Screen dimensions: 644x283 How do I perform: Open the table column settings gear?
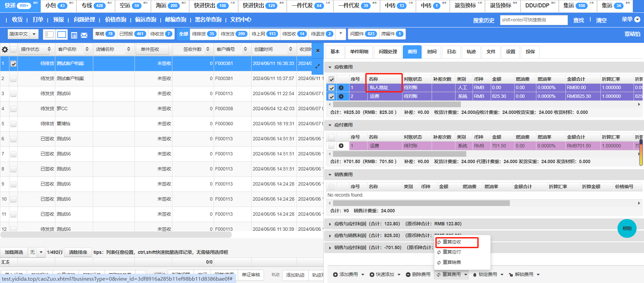(5, 50)
